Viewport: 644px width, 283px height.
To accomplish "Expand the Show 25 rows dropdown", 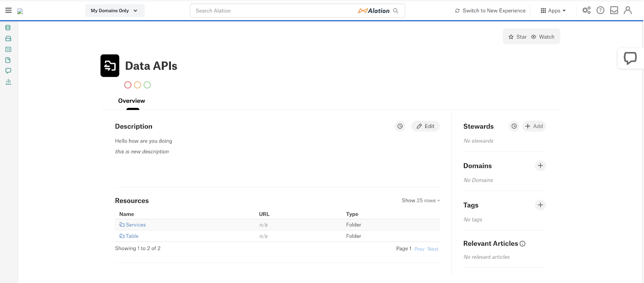I will click(x=421, y=200).
